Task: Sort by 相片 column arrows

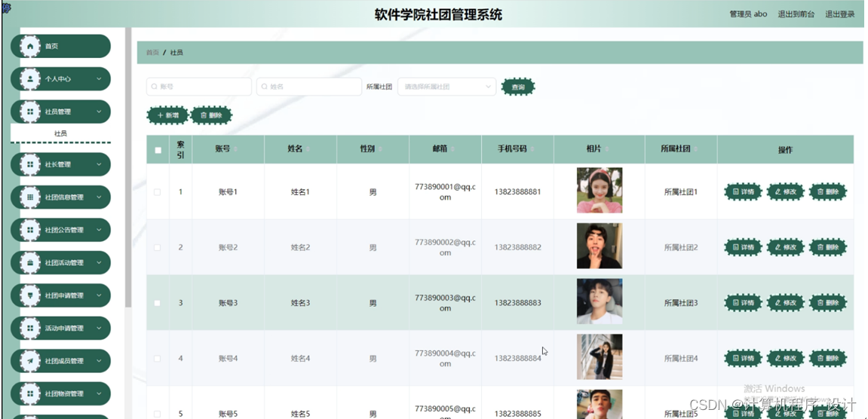Action: tap(606, 149)
